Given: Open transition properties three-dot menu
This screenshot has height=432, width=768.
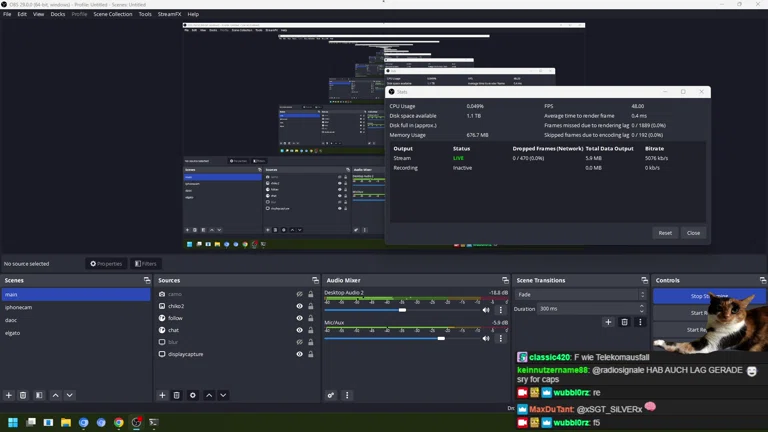Looking at the screenshot, I should [641, 322].
